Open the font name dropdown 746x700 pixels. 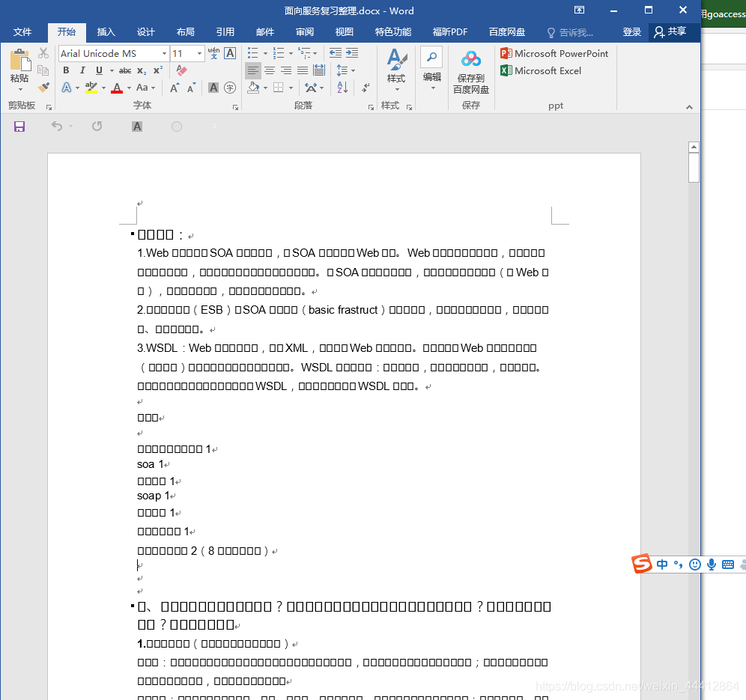[164, 53]
